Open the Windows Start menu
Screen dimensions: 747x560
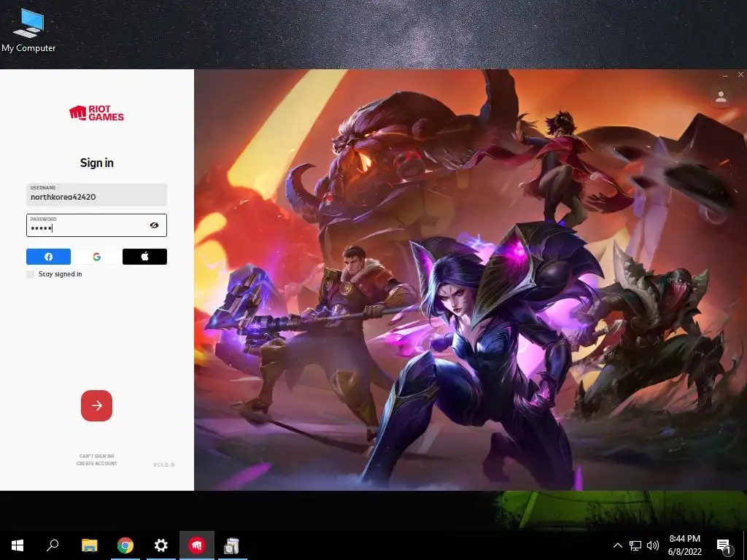click(x=18, y=545)
